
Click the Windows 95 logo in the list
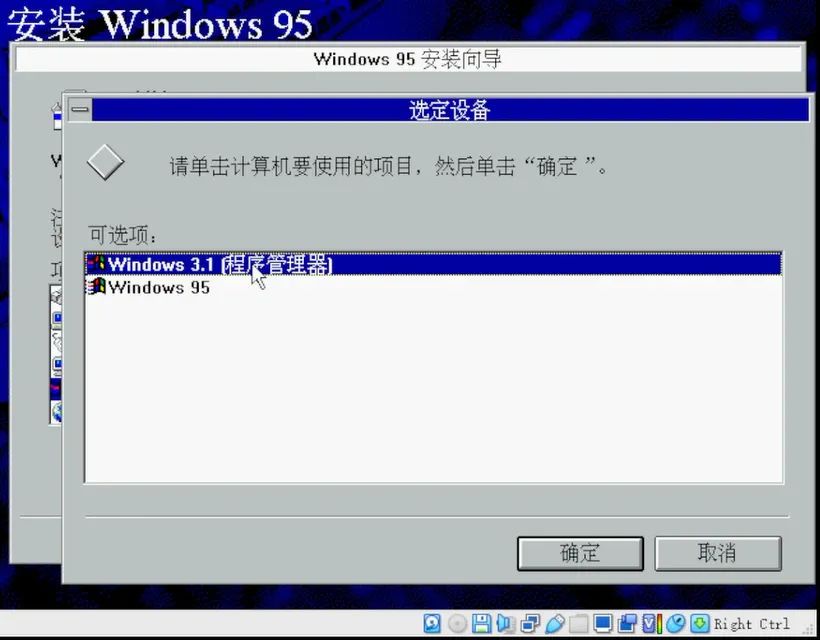pos(98,287)
